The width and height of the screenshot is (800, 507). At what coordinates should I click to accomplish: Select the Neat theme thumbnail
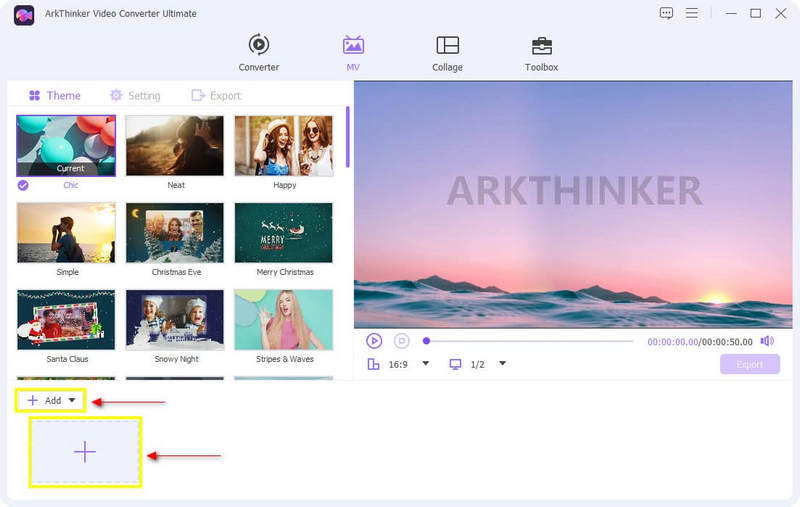coord(174,146)
